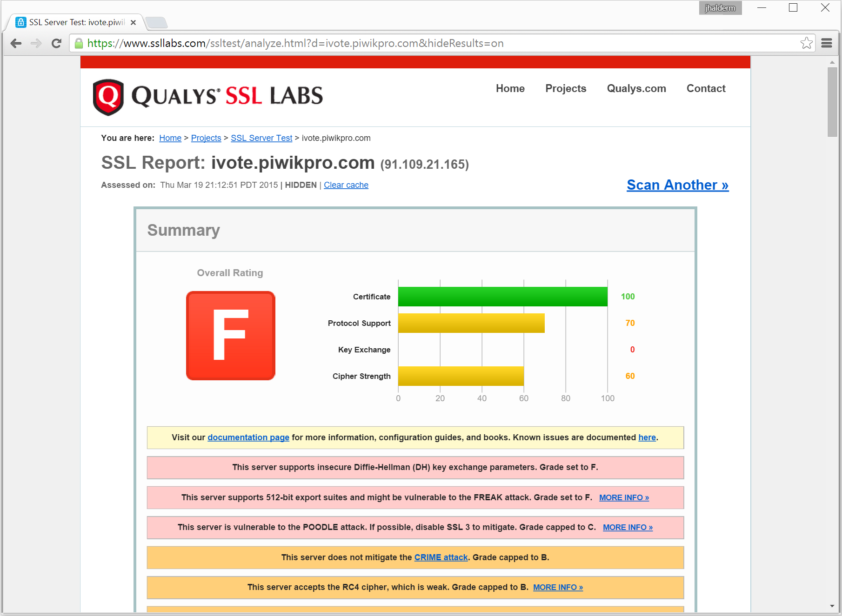Click the scrollbar down arrow
The height and width of the screenshot is (616, 842).
click(x=832, y=606)
